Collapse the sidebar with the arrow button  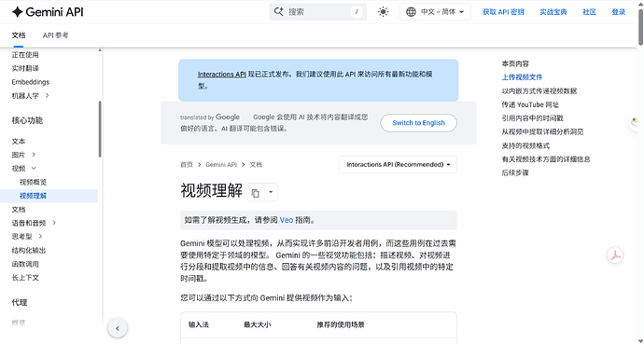click(x=118, y=328)
